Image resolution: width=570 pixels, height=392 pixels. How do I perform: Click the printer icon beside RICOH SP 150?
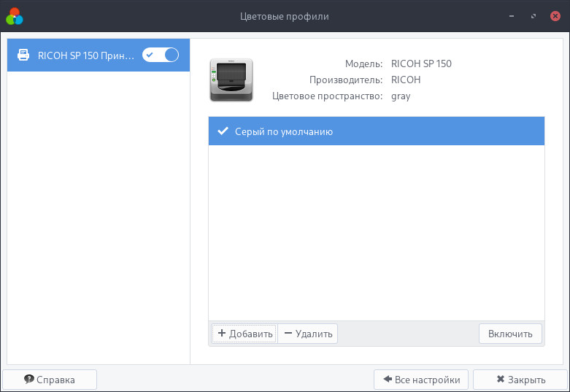pos(23,55)
